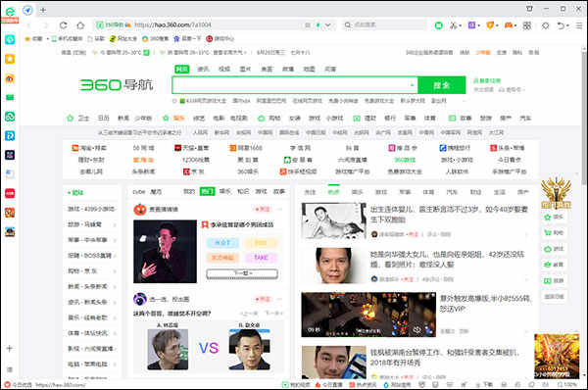The height and width of the screenshot is (390, 588).
Task: Click the purple square toolbar extension icon
Action: (471, 25)
